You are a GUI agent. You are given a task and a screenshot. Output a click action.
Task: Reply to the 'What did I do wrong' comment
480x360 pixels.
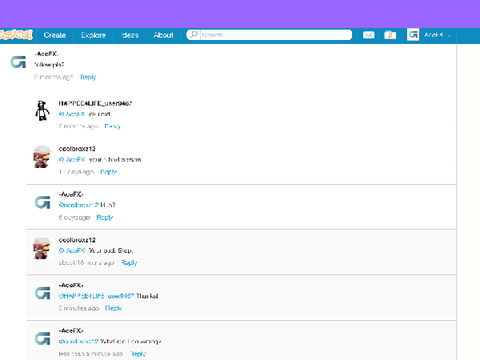click(x=138, y=354)
